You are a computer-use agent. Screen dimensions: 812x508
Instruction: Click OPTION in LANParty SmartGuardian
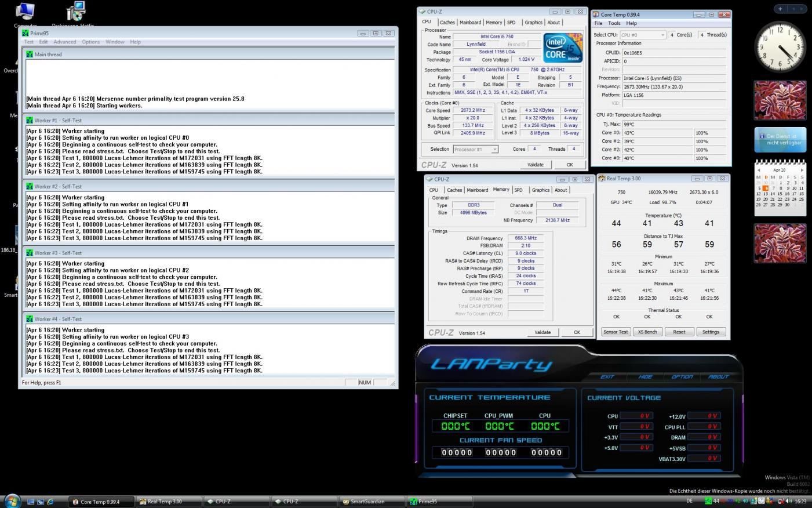[682, 377]
